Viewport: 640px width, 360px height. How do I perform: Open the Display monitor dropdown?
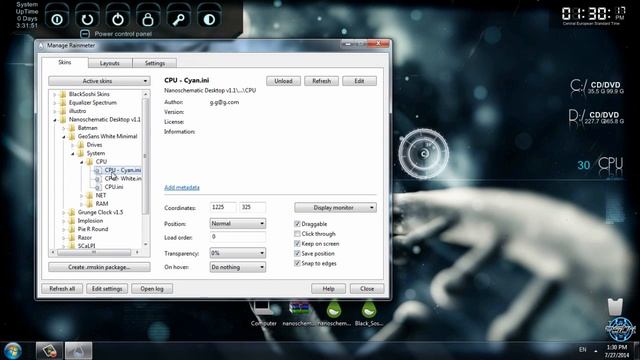click(335, 208)
